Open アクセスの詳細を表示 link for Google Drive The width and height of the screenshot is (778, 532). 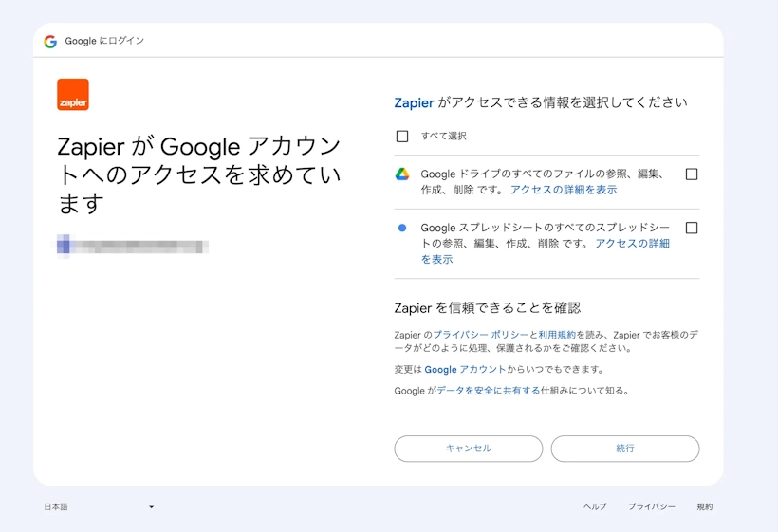point(564,190)
